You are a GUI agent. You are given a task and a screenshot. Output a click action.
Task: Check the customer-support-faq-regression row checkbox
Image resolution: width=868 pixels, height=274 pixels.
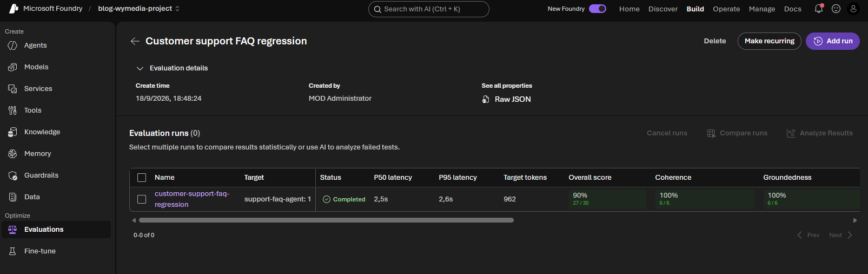coord(142,199)
